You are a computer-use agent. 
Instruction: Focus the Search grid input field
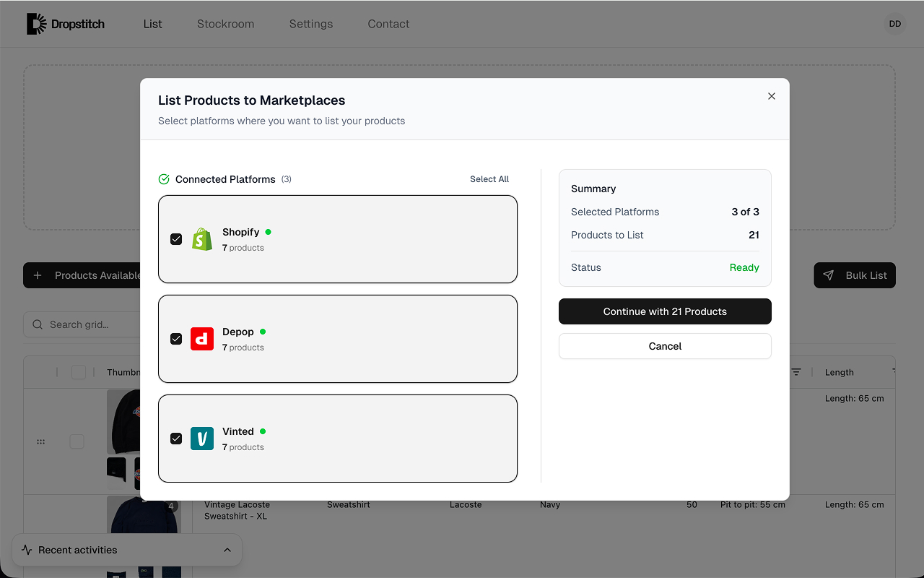pos(82,324)
